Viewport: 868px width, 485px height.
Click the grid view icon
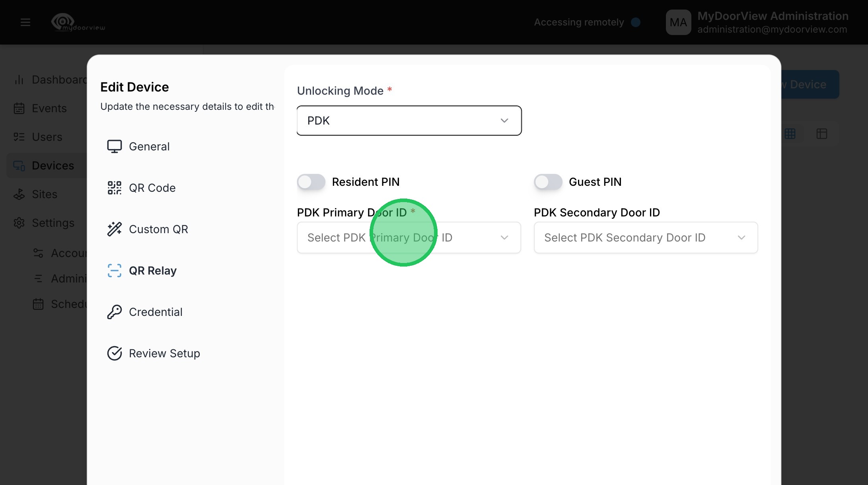tap(790, 134)
